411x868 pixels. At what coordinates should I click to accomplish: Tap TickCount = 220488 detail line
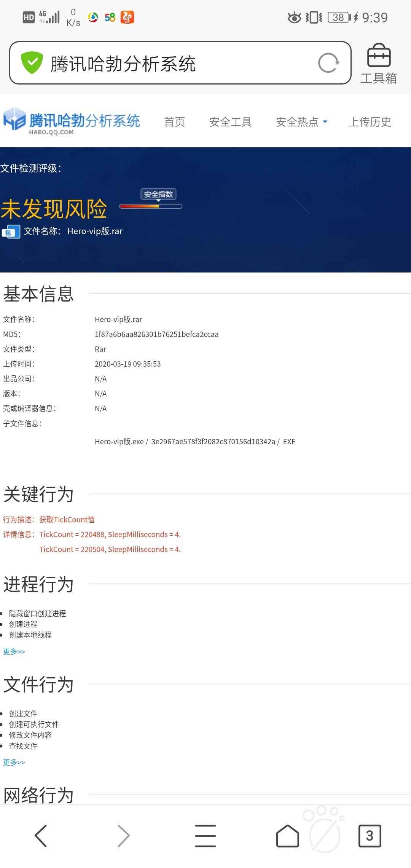110,534
